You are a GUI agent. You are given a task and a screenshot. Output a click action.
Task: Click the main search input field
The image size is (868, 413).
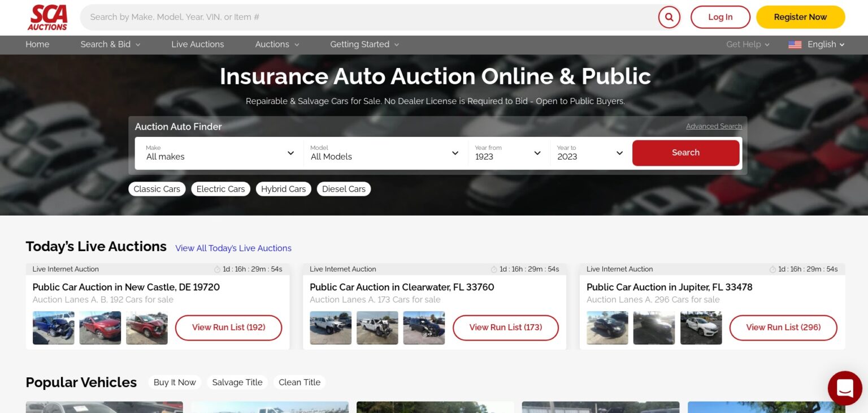click(x=367, y=17)
